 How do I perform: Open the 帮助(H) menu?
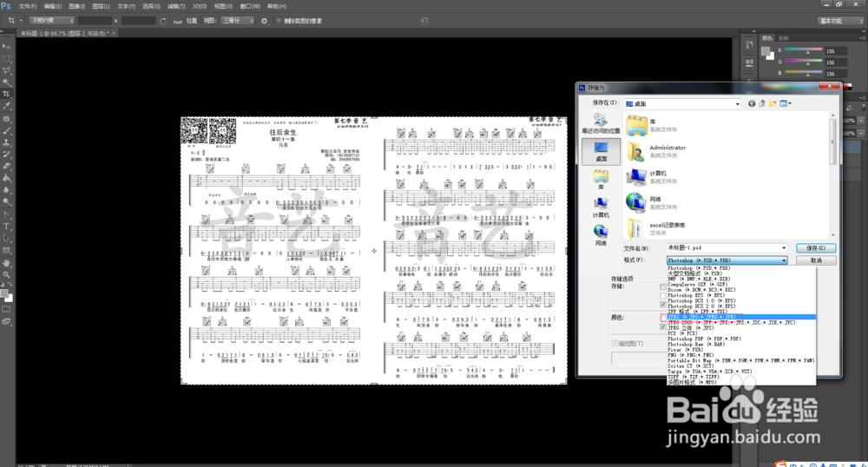[277, 6]
